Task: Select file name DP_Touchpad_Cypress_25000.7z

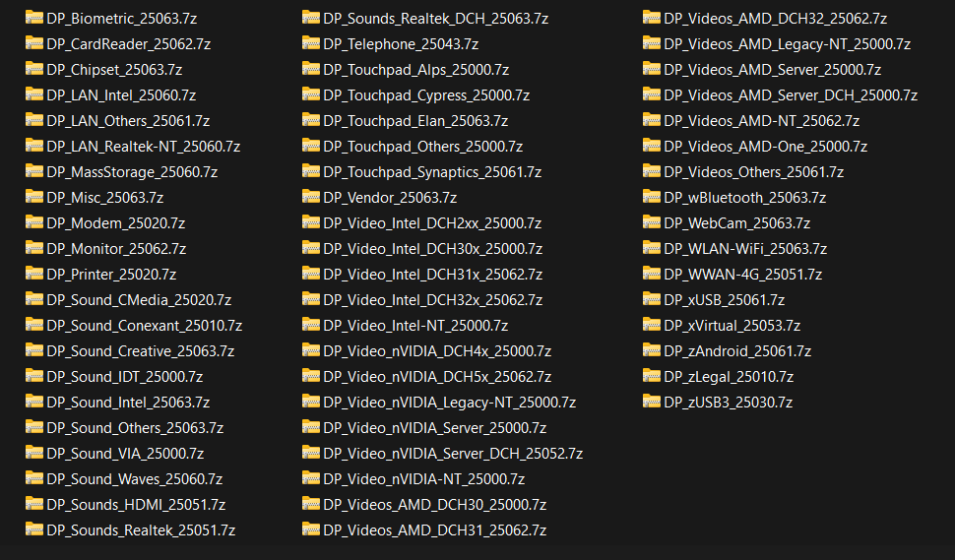Action: pyautogui.click(x=426, y=95)
